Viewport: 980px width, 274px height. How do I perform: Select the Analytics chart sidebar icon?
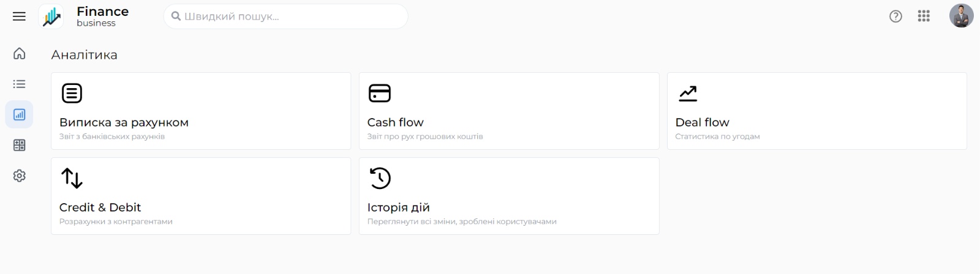coord(20,115)
